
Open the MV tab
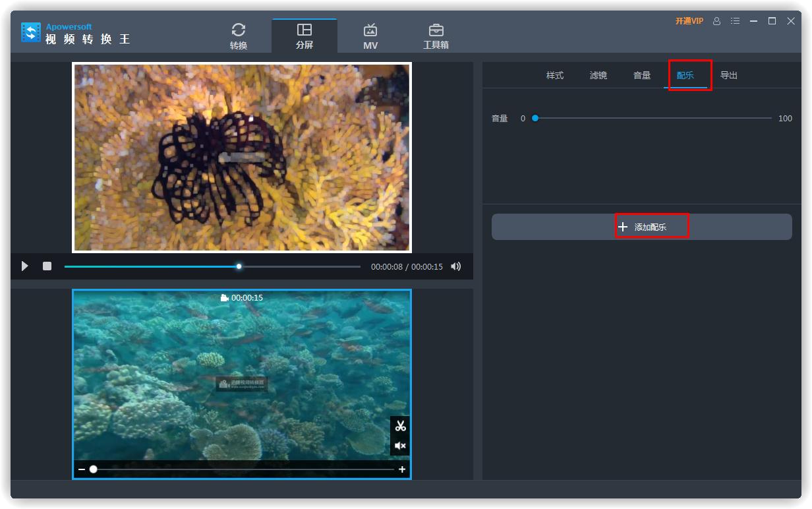(370, 36)
